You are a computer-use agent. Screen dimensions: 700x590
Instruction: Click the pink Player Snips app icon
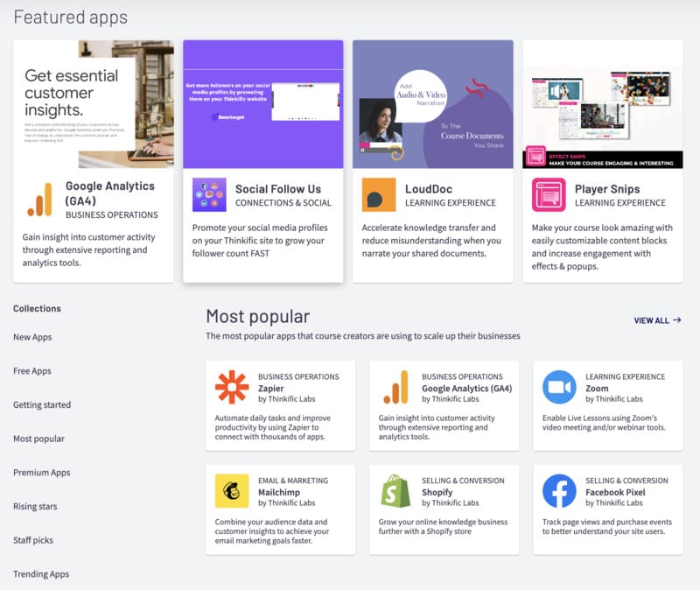(549, 194)
